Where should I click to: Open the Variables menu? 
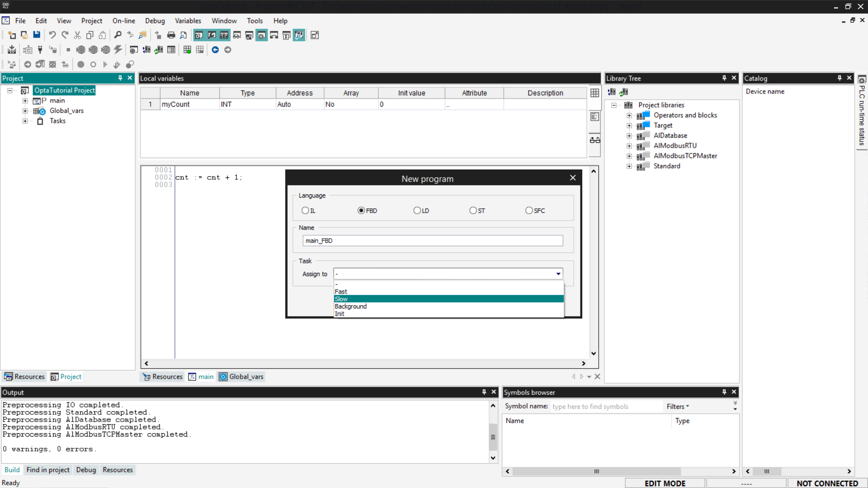click(x=188, y=21)
